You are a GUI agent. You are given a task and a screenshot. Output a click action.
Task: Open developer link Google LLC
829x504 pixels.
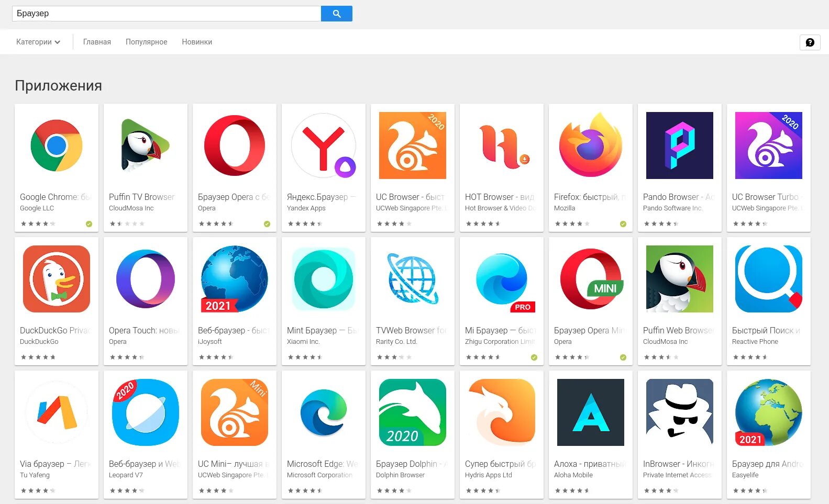point(37,208)
